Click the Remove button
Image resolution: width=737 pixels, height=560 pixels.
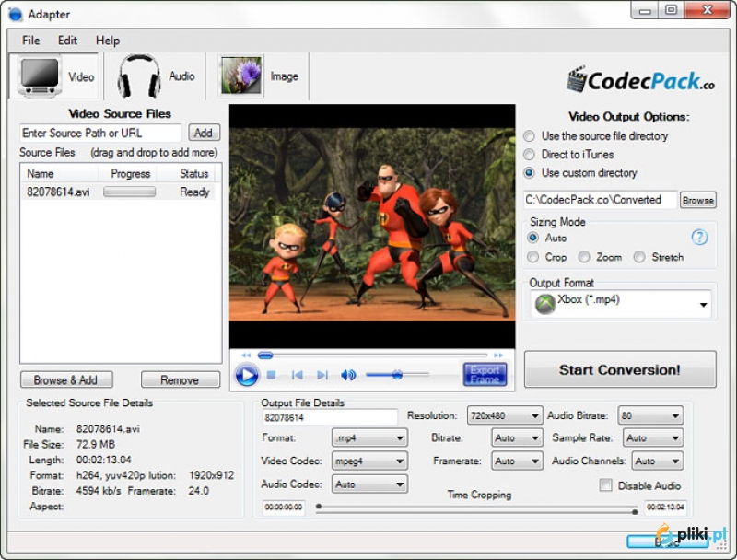click(180, 379)
